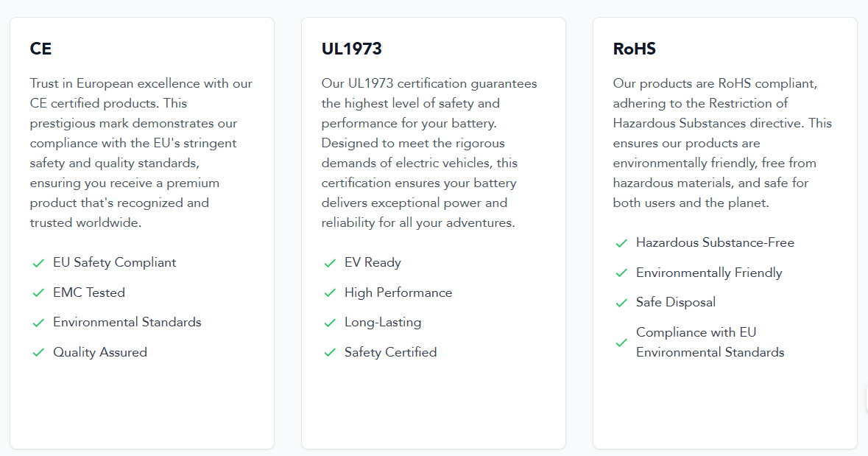Click the green check next to EMC Tested

click(x=38, y=292)
